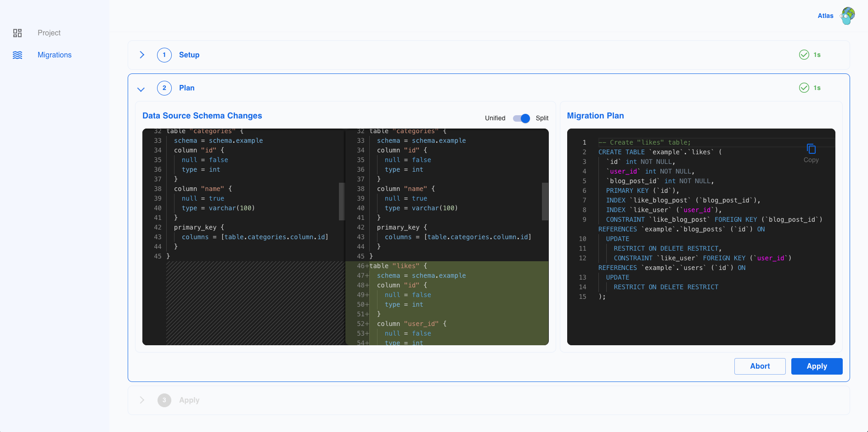Click the greyed-out Apply step title

[189, 400]
